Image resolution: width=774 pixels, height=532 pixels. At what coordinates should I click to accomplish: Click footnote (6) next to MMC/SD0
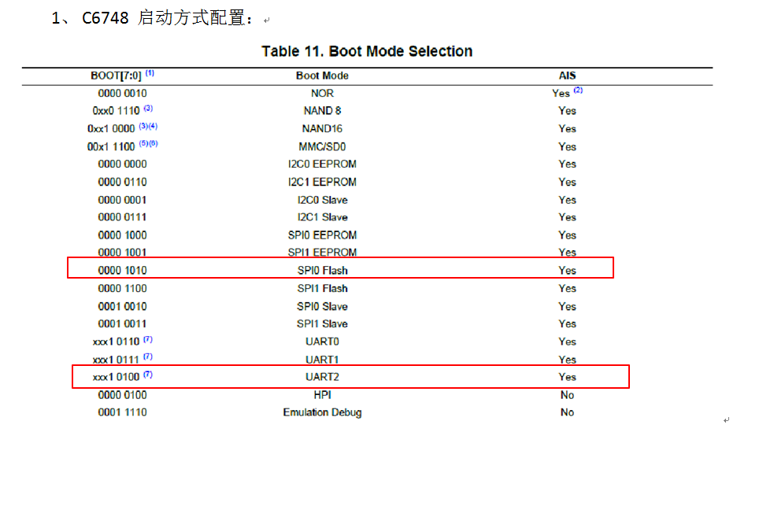(154, 144)
